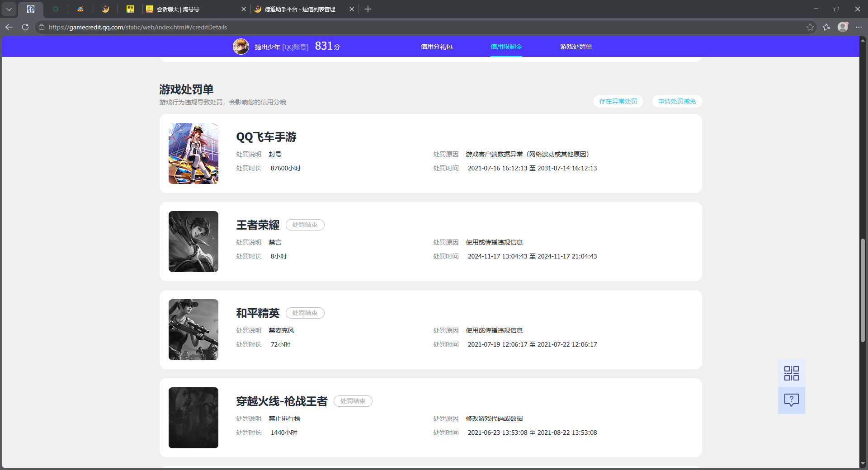Click the site info lock icon
The height and width of the screenshot is (470, 868).
point(42,27)
